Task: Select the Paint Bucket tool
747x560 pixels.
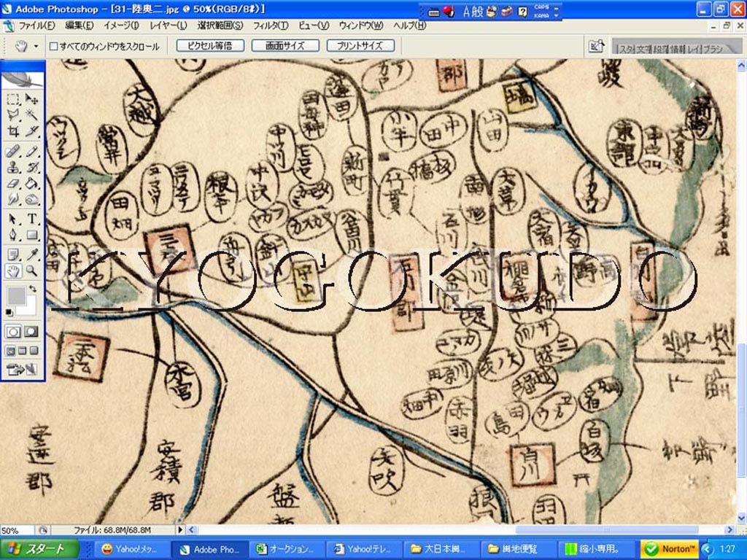Action: click(x=31, y=183)
